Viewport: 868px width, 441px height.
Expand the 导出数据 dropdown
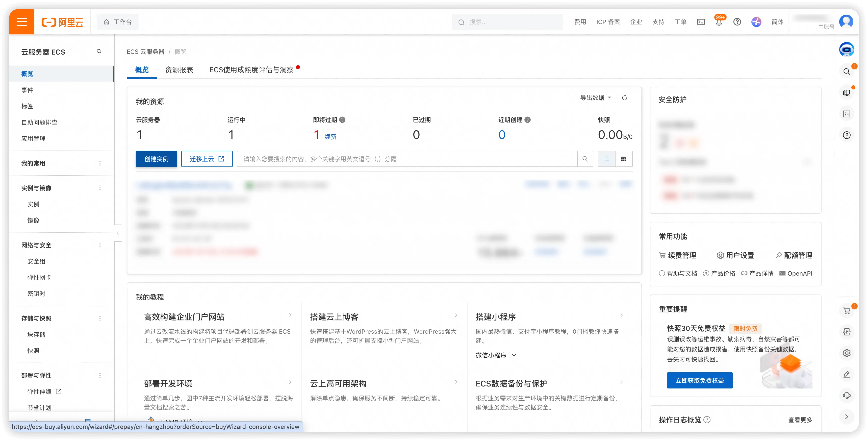[x=595, y=98]
